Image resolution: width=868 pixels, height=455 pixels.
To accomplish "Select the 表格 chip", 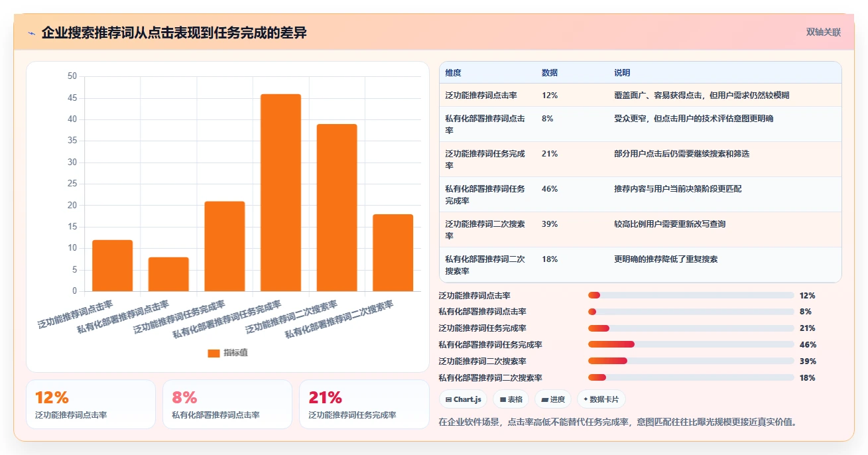I will tap(511, 399).
